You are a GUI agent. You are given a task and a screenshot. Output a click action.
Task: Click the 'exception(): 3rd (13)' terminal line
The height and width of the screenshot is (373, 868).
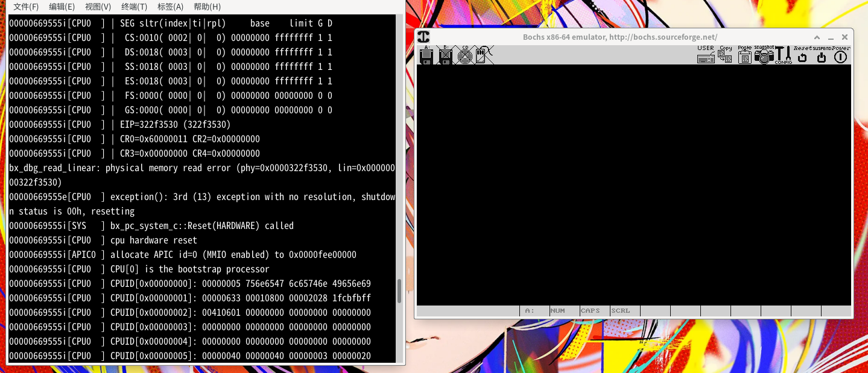coord(202,204)
